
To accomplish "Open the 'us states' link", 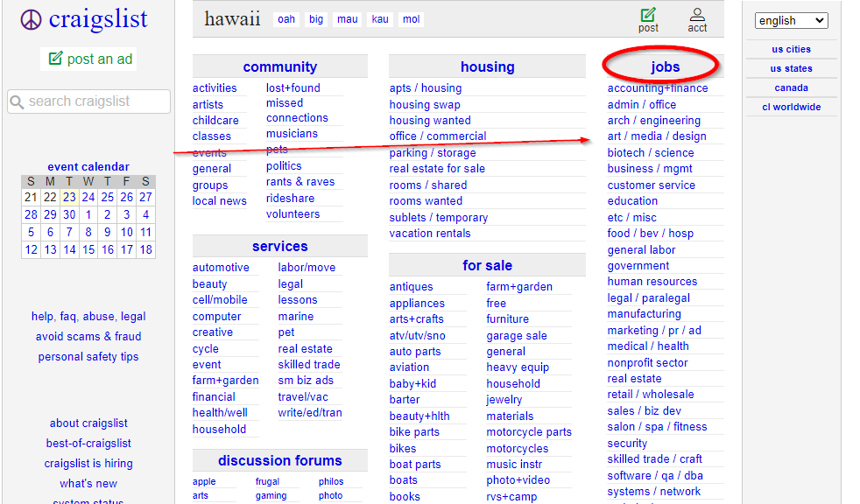I will point(791,68).
